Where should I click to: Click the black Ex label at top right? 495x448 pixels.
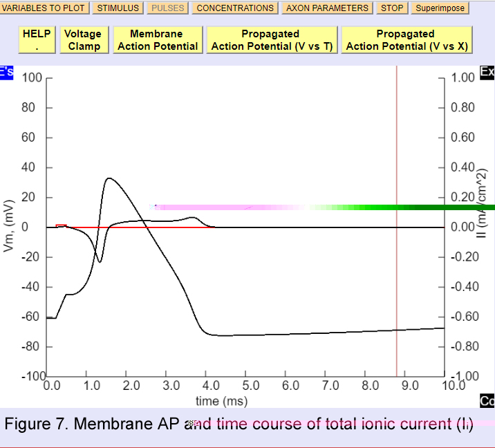click(x=487, y=72)
